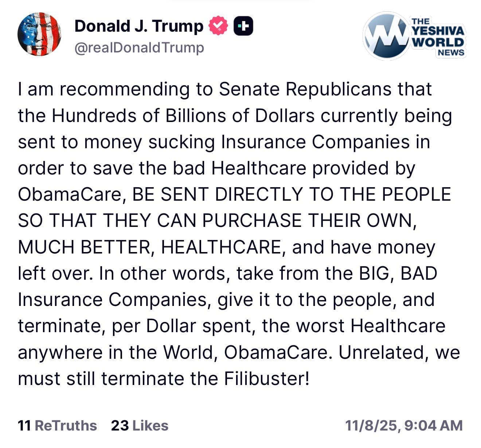View the 11 ReTruths list
The image size is (481, 448).
coord(57,425)
